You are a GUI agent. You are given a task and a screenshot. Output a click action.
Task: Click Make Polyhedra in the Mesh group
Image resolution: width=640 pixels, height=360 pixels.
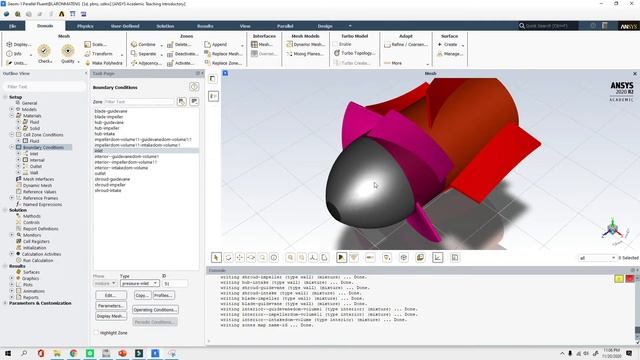tap(103, 63)
